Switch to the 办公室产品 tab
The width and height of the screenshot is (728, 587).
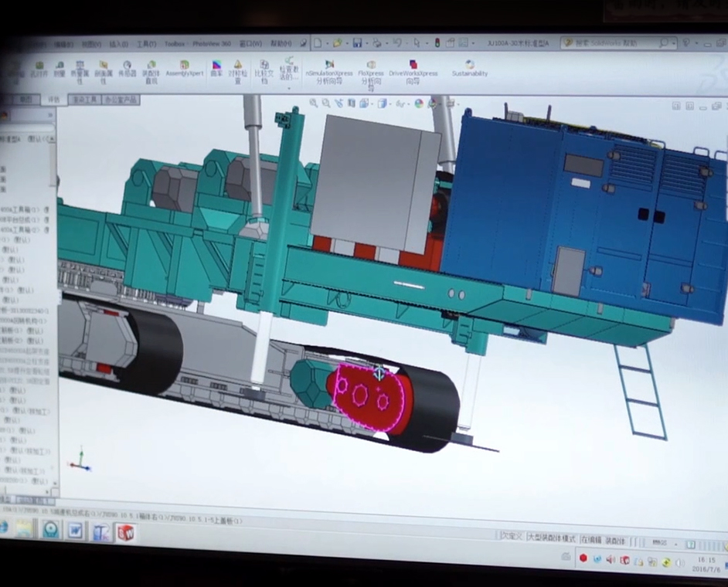pos(121,100)
